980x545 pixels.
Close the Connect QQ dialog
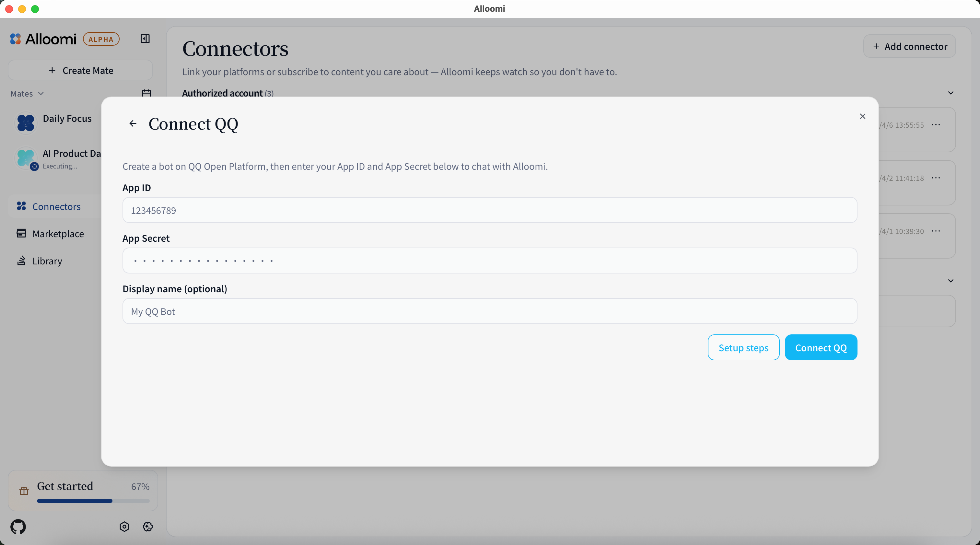pos(862,116)
